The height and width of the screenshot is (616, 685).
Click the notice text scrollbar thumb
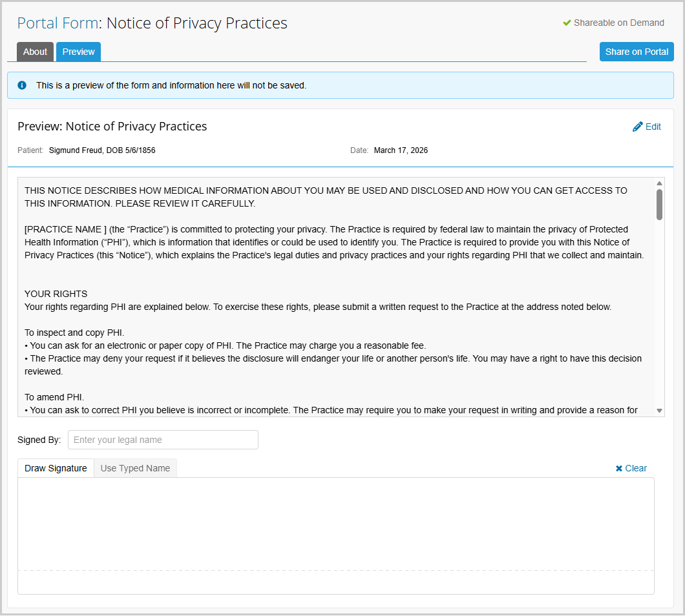click(659, 204)
